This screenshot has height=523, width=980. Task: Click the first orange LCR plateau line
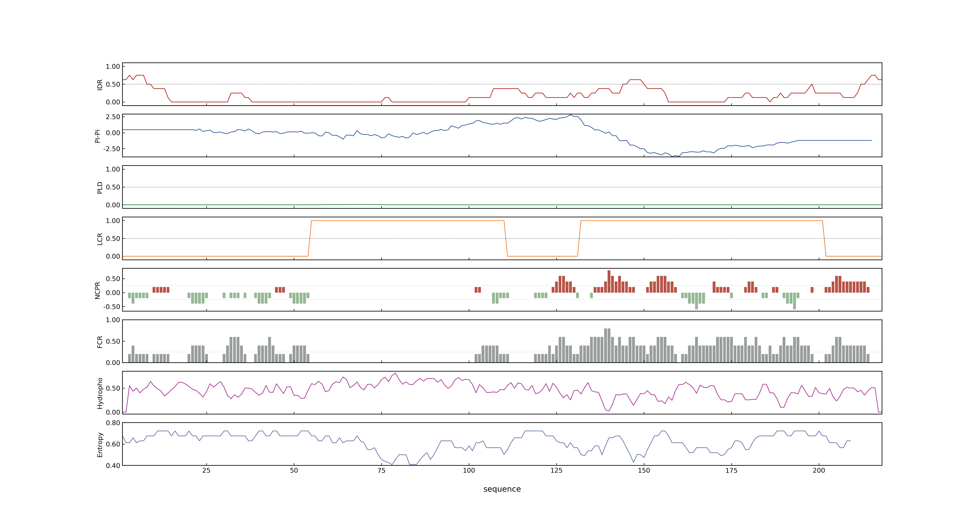click(408, 220)
